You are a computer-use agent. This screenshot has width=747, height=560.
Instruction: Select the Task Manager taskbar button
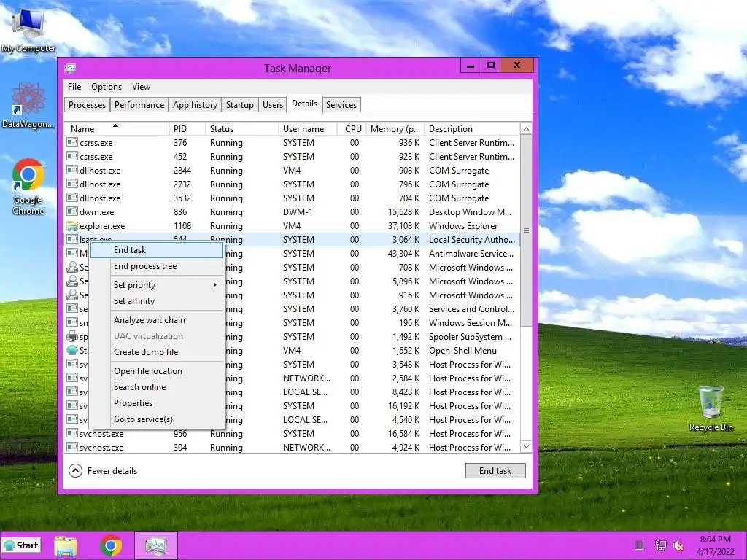tap(156, 545)
